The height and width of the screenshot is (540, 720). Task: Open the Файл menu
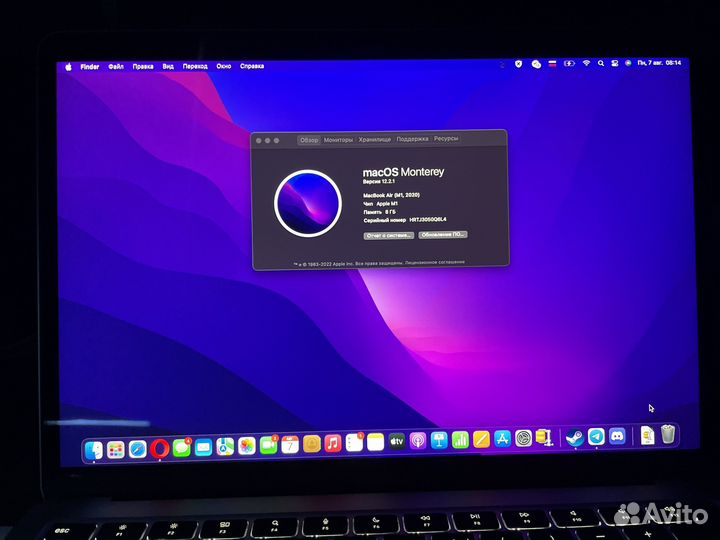(x=116, y=67)
